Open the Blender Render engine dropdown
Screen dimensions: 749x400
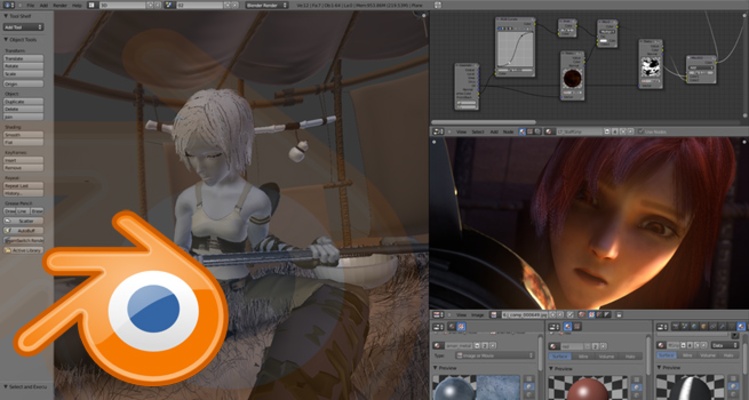pyautogui.click(x=267, y=5)
